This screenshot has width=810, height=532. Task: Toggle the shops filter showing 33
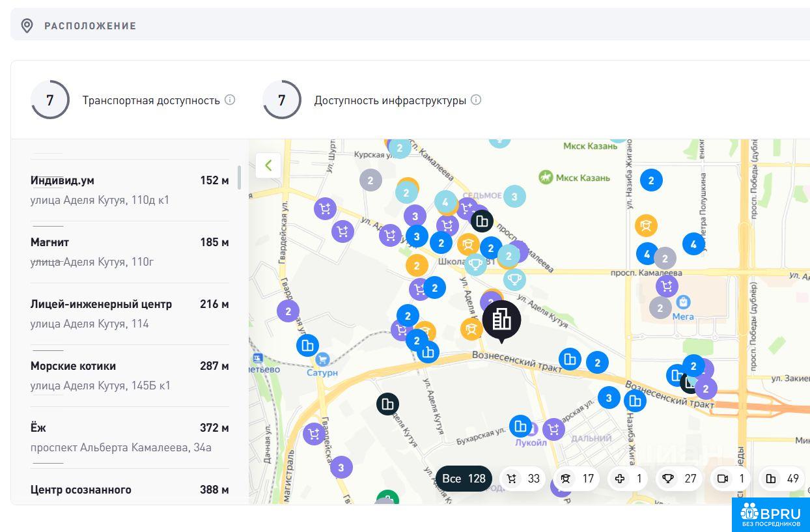(524, 479)
